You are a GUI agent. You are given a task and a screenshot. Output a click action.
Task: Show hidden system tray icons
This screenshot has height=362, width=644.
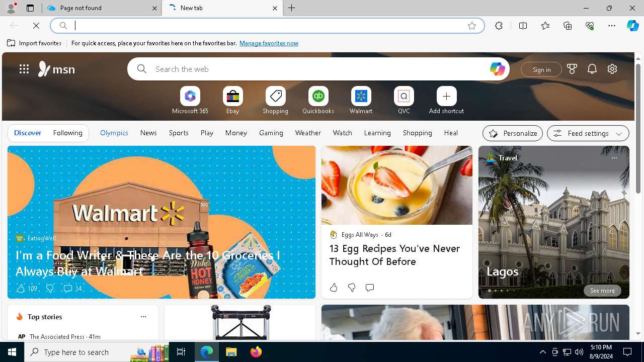pyautogui.click(x=542, y=352)
